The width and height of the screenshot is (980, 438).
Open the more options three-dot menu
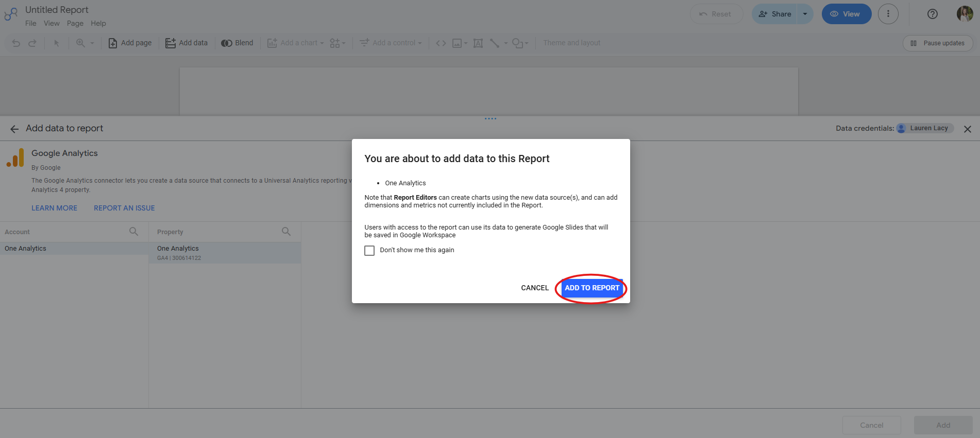[888, 14]
